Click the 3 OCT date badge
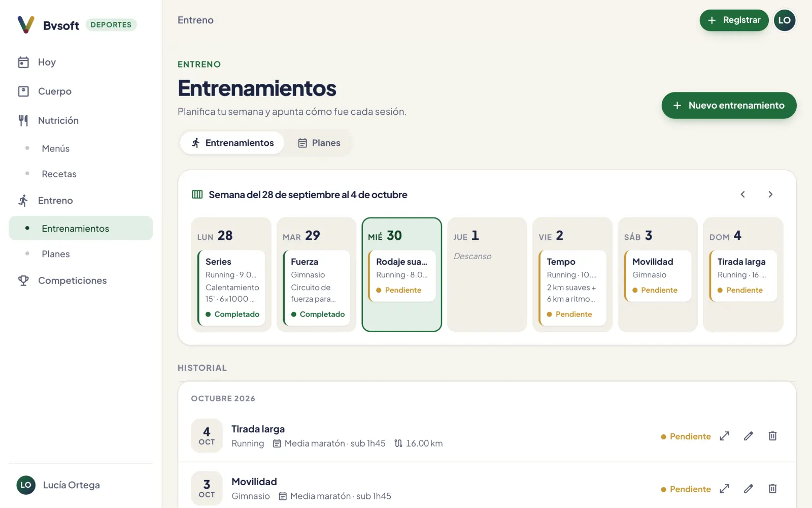The height and width of the screenshot is (508, 812). click(x=207, y=489)
